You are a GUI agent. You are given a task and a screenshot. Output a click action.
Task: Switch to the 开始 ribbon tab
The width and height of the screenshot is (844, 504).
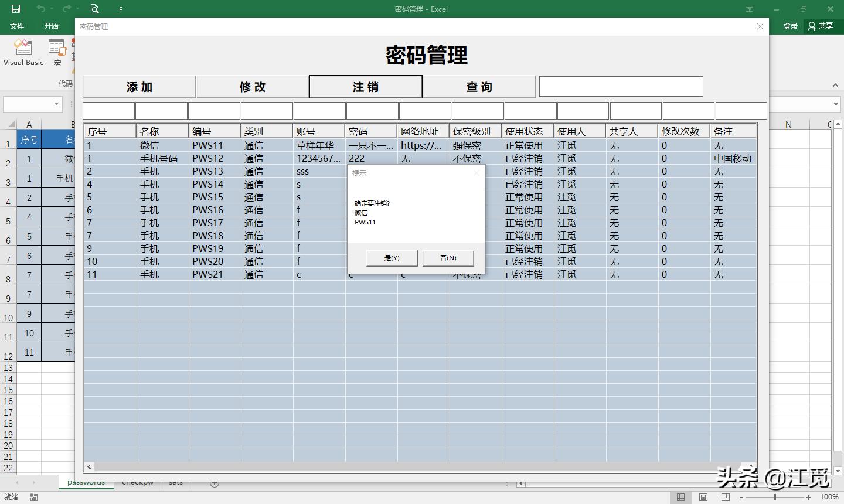pyautogui.click(x=50, y=26)
